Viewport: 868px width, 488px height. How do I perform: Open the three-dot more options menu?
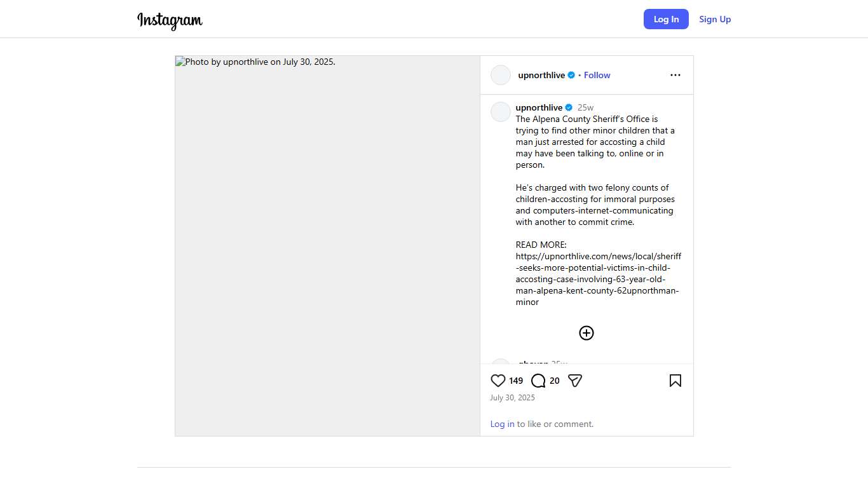tap(675, 75)
